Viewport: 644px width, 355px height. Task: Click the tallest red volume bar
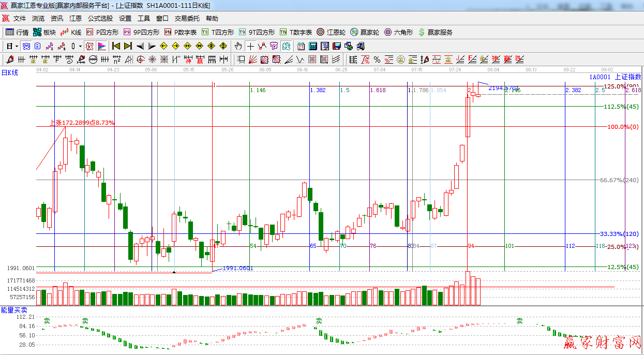coord(468,288)
